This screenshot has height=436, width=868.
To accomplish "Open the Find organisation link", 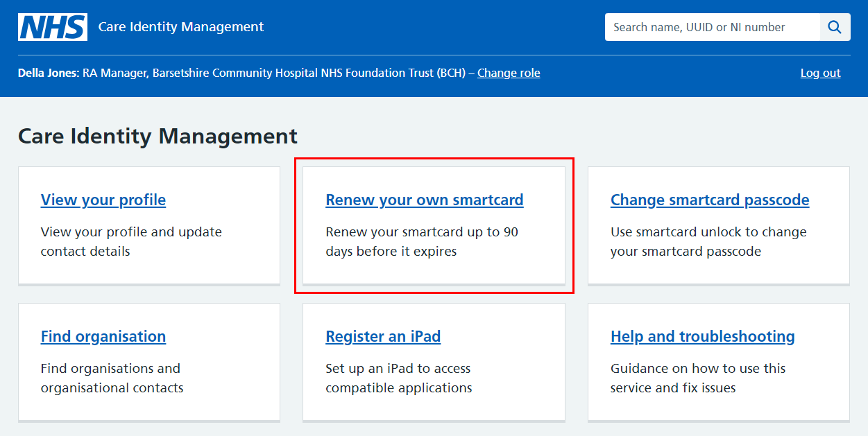I will (103, 336).
